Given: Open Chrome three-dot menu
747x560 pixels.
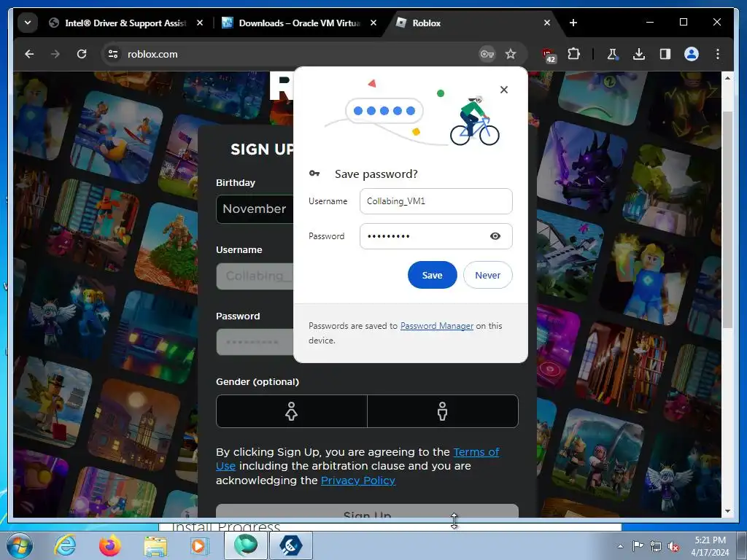Looking at the screenshot, I should point(718,54).
